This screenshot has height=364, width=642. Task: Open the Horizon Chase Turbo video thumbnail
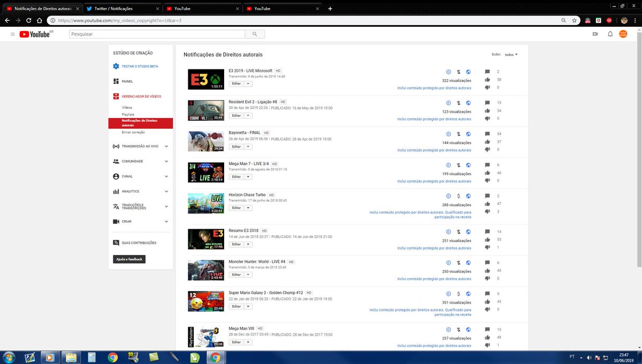(206, 203)
